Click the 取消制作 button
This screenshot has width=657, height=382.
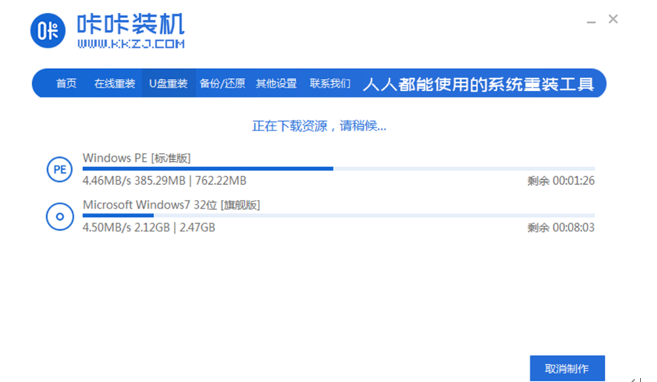pyautogui.click(x=567, y=368)
